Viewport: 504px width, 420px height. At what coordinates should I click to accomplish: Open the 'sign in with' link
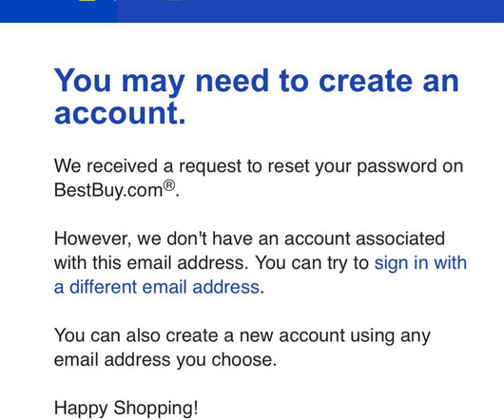pos(420,263)
